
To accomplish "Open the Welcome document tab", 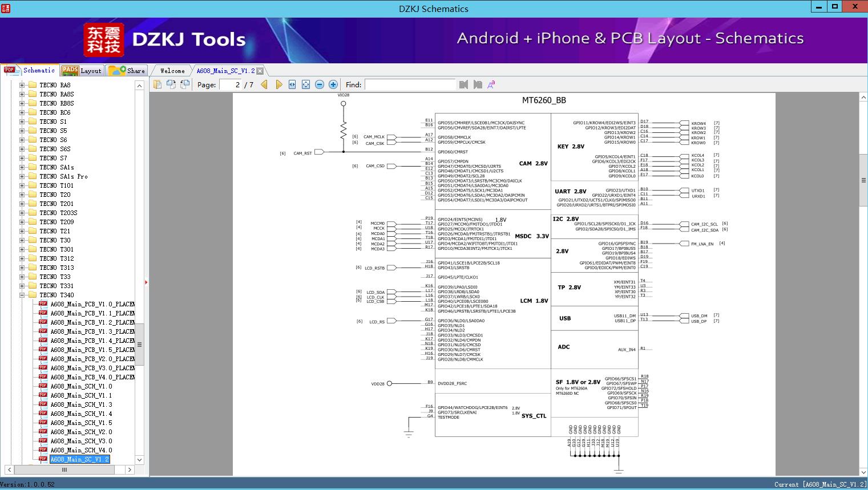I will (x=172, y=71).
